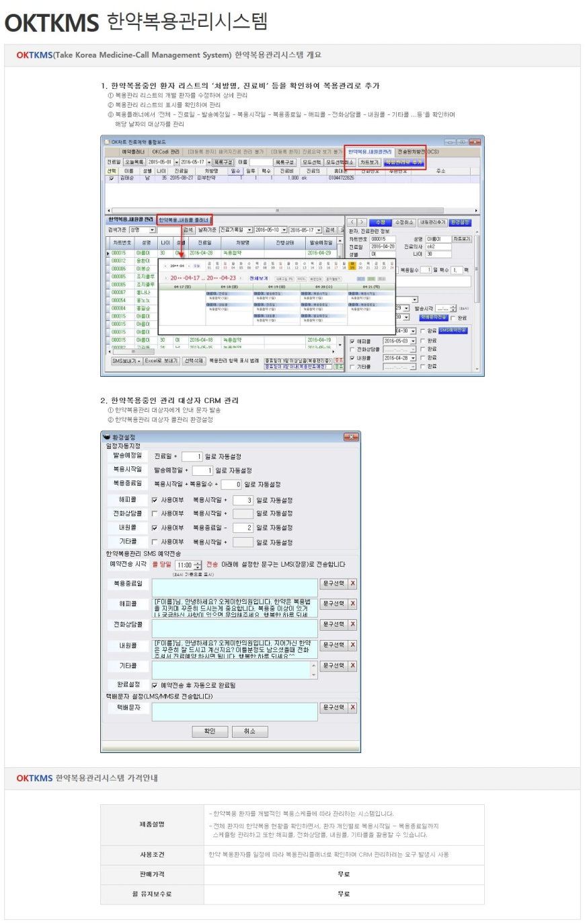Click 문구선택 button for 해피콜
585x924 pixels.
[334, 604]
